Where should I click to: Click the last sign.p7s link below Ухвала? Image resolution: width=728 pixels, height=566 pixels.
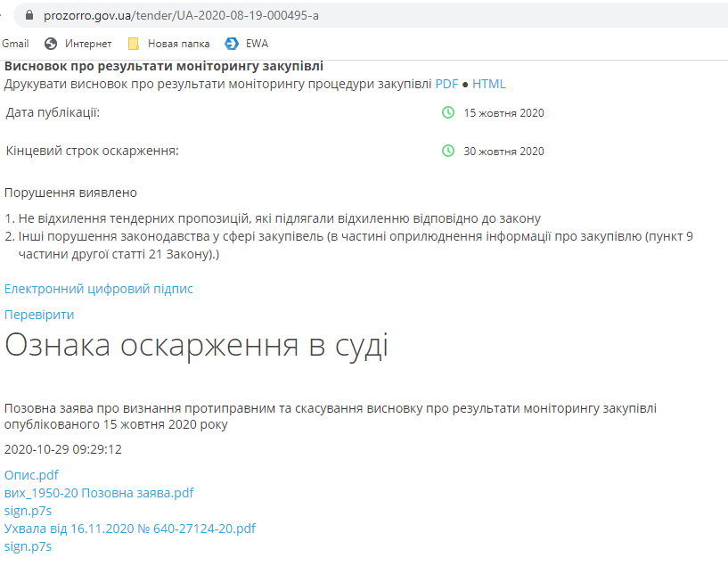click(x=28, y=546)
